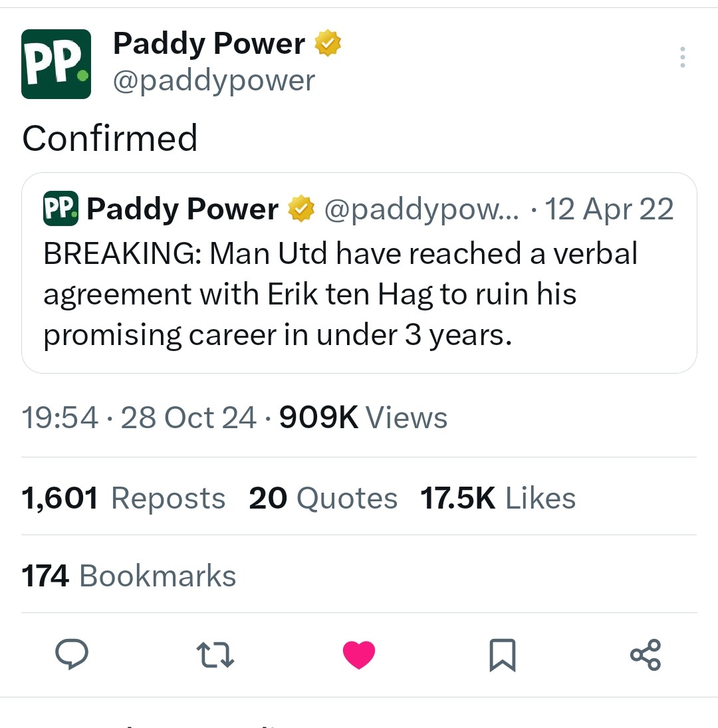Image resolution: width=718 pixels, height=728 pixels.
Task: Open the share icon options
Action: (646, 654)
